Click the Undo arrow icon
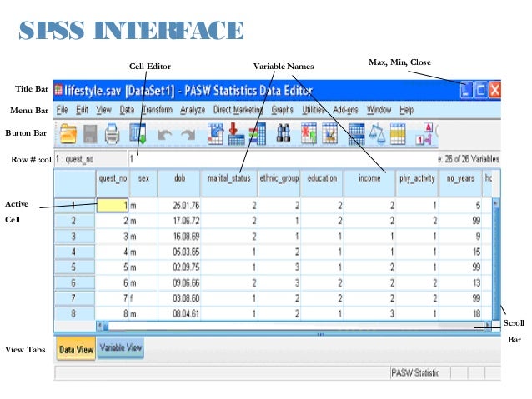The image size is (532, 399). pos(164,135)
